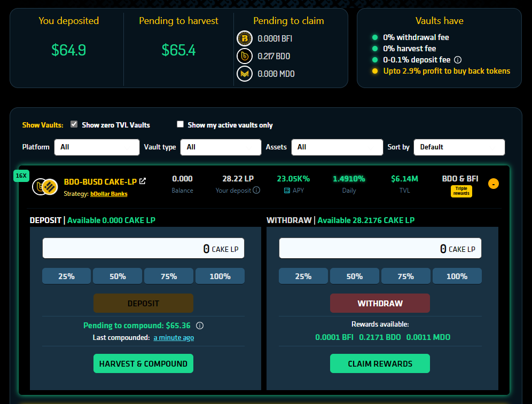The height and width of the screenshot is (404, 532).
Task: Click the red WITHDRAW button
Action: (x=380, y=303)
